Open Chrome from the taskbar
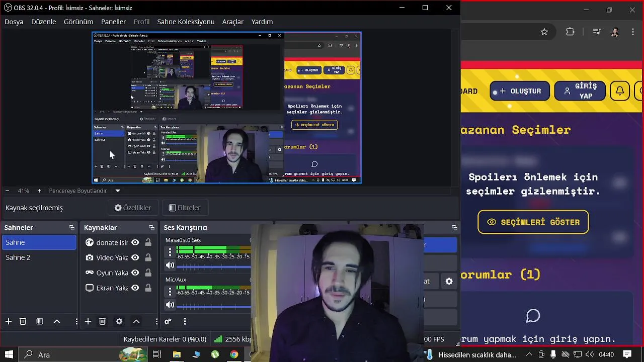644x362 pixels. (234, 354)
